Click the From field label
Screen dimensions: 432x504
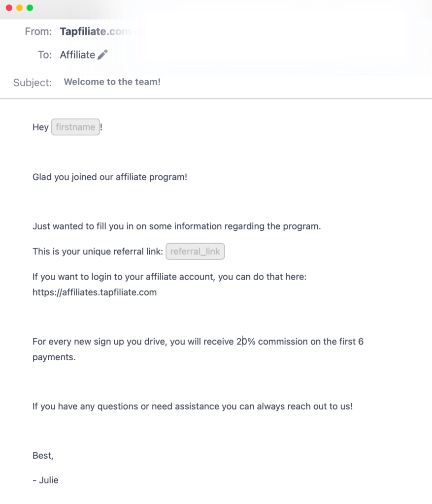coord(38,31)
